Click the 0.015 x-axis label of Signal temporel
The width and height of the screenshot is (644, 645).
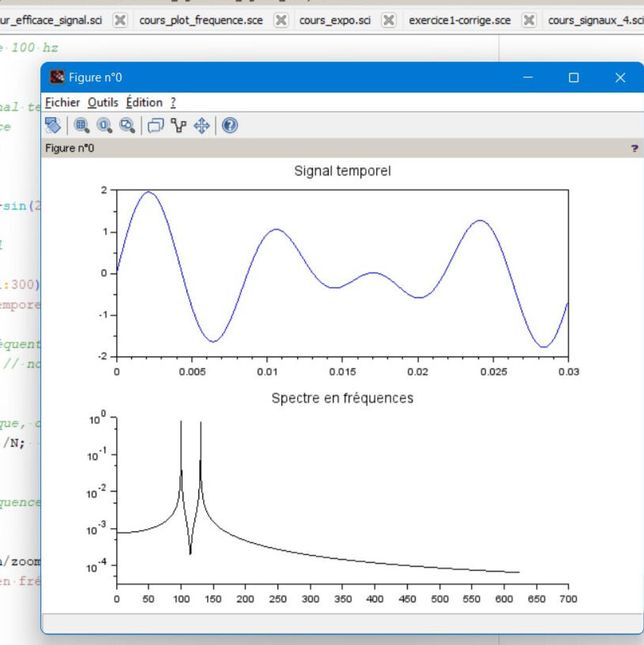click(x=343, y=372)
